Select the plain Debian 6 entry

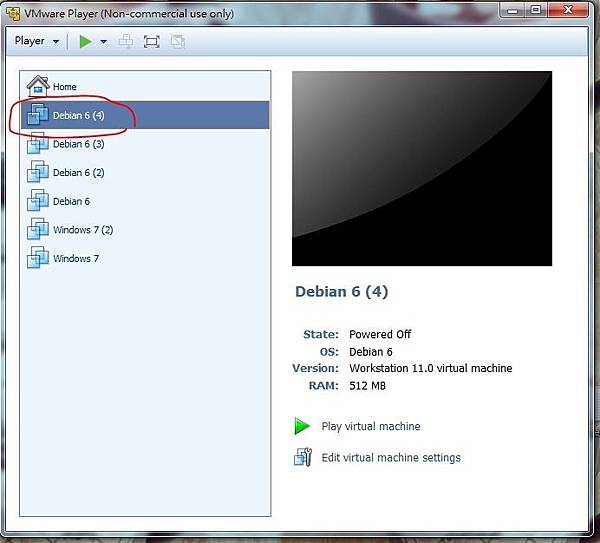pos(145,201)
